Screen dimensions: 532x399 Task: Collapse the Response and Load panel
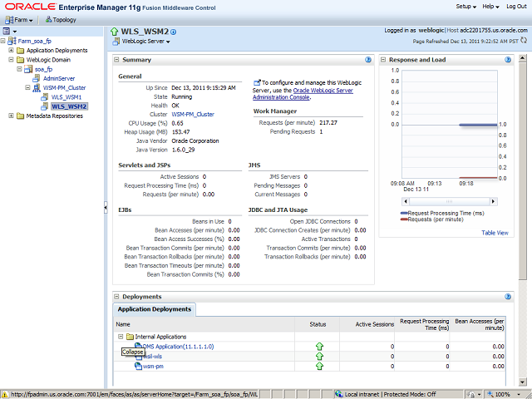(382, 60)
